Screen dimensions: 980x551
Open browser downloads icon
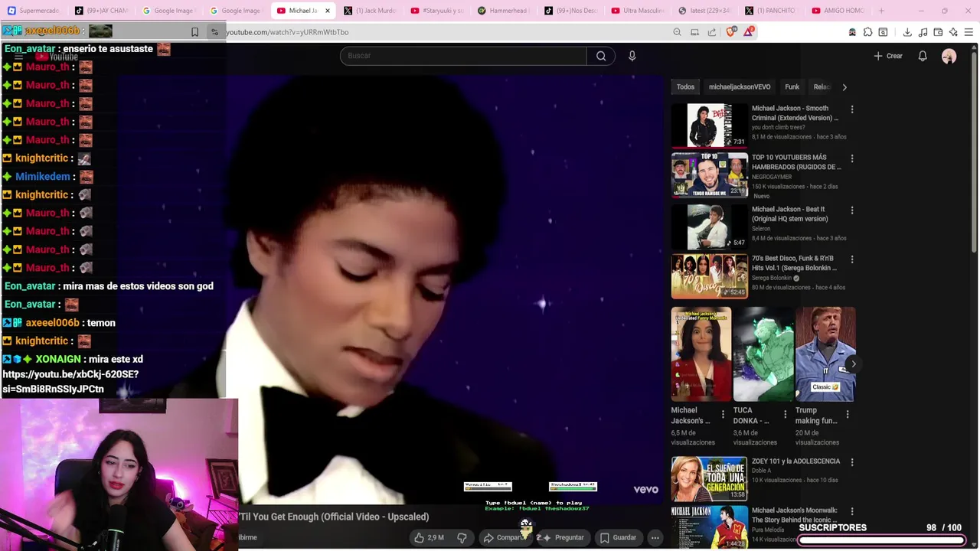907,32
